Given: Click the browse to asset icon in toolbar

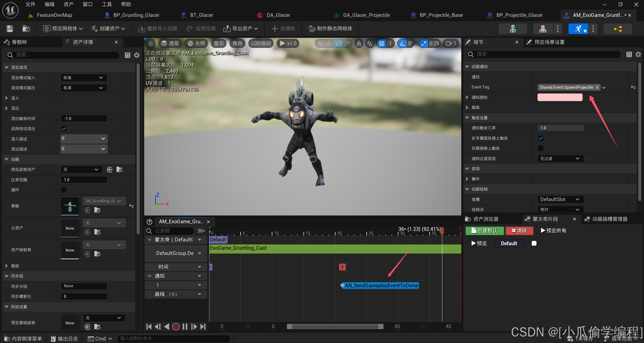Looking at the screenshot, I should tap(26, 29).
